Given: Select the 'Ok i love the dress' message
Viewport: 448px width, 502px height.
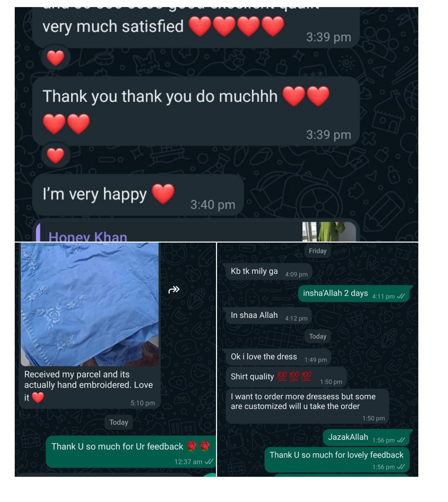Looking at the screenshot, I should [x=278, y=357].
